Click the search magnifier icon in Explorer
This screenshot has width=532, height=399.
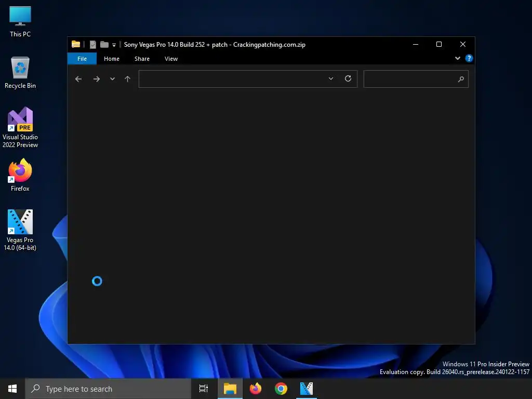pyautogui.click(x=461, y=79)
